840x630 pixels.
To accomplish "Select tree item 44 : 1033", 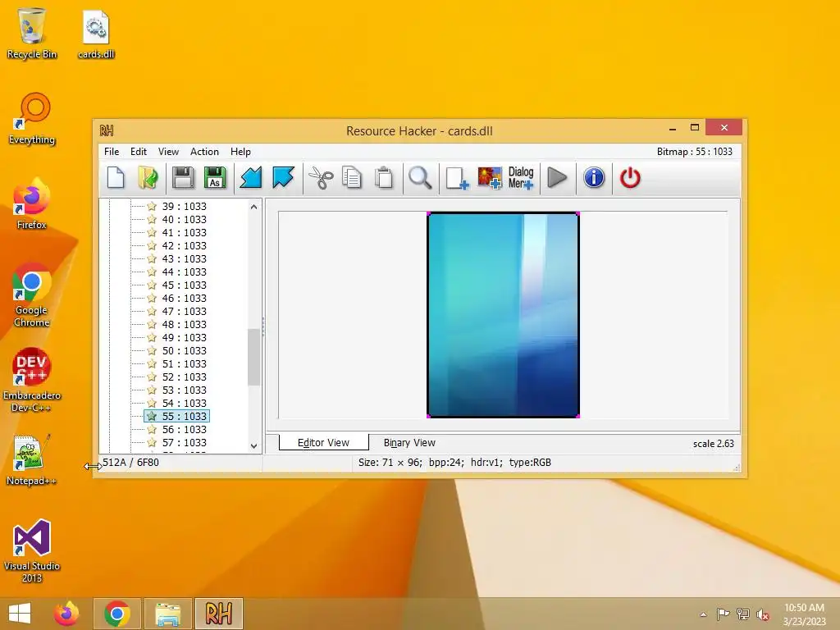I will [x=185, y=272].
